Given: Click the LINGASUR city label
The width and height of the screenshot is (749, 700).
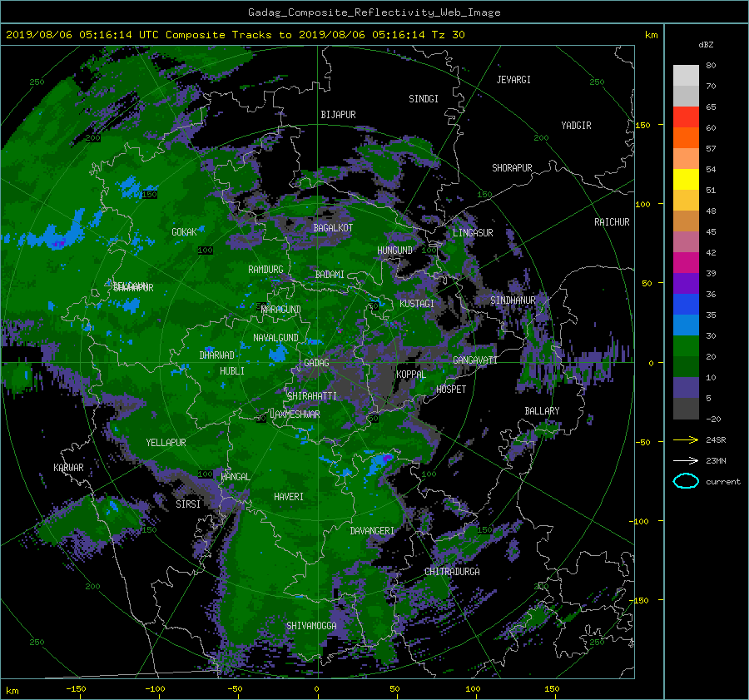Looking at the screenshot, I should click(473, 233).
